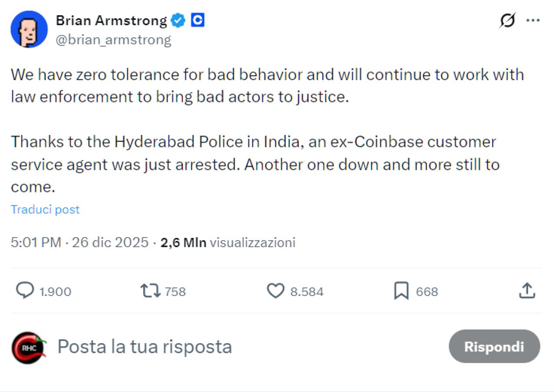Click the Grok analysis icon near post options

[507, 20]
